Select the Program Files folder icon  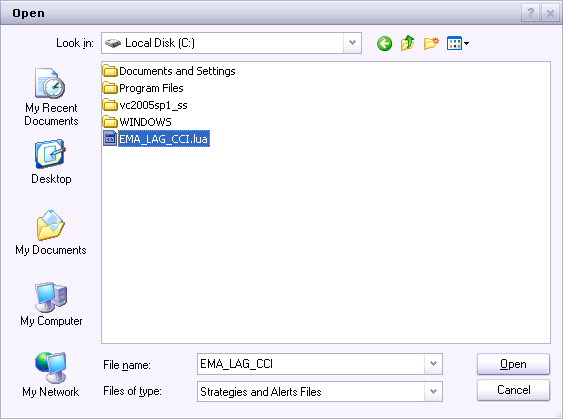click(110, 88)
